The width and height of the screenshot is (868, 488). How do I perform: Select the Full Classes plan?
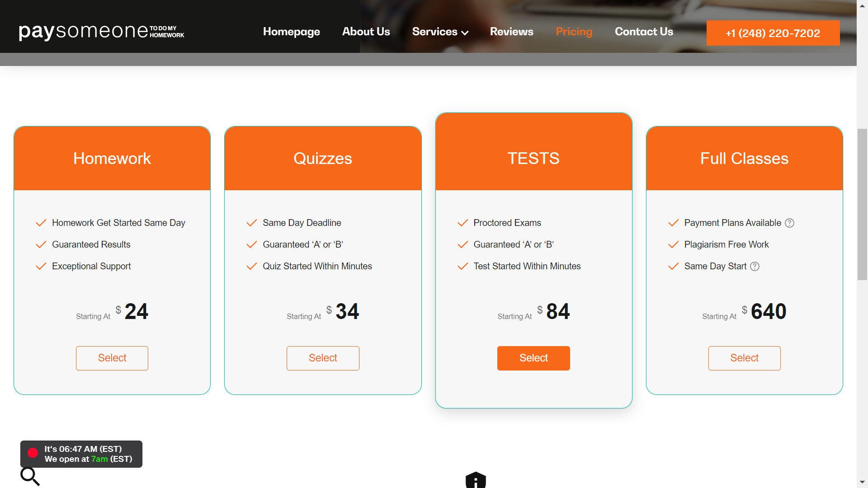(744, 358)
